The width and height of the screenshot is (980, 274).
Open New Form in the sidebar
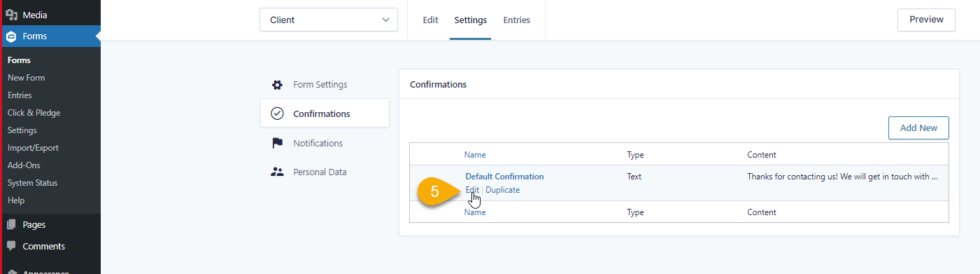coord(27,78)
